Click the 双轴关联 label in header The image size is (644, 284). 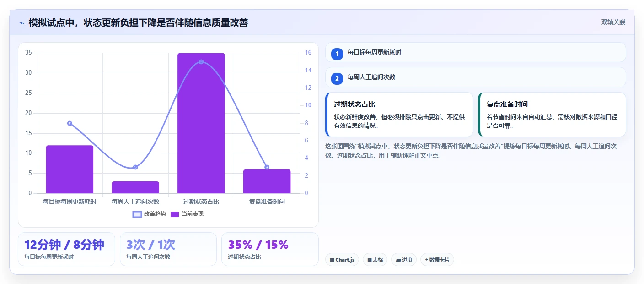tap(613, 22)
